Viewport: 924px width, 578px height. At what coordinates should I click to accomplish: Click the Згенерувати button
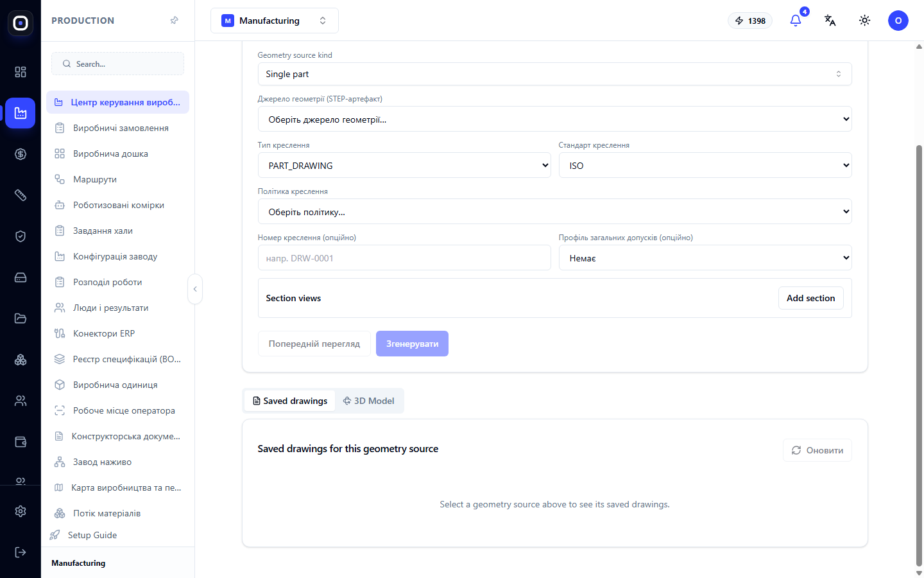(x=412, y=344)
